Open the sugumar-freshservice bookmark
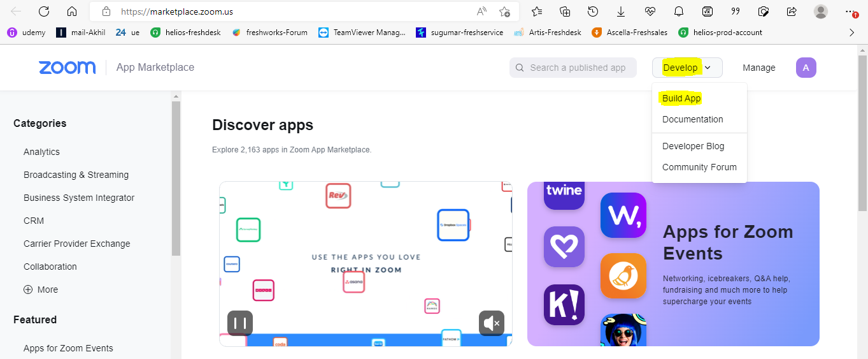Screen dimensions: 868x359 459,33
